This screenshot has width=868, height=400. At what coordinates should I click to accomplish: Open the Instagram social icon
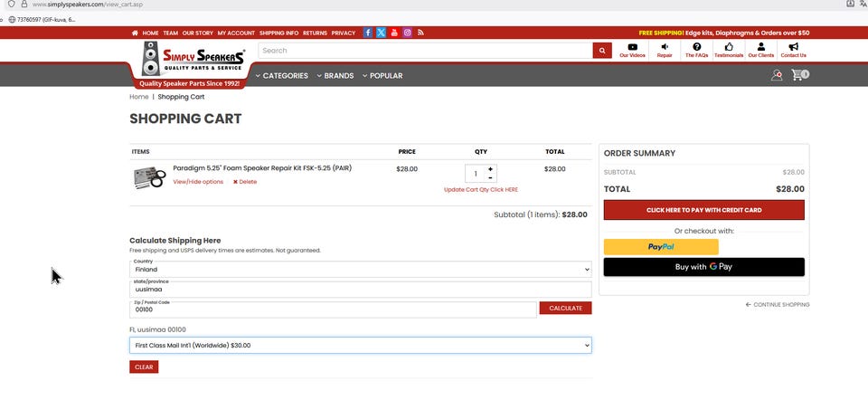tap(408, 33)
